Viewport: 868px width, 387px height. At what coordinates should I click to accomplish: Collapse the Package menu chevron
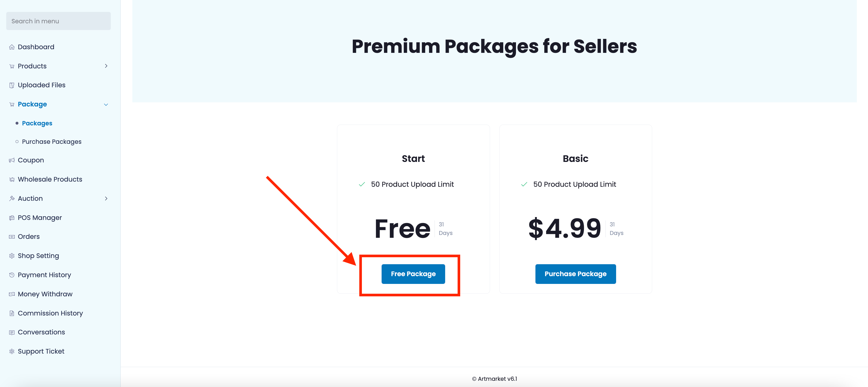[106, 105]
